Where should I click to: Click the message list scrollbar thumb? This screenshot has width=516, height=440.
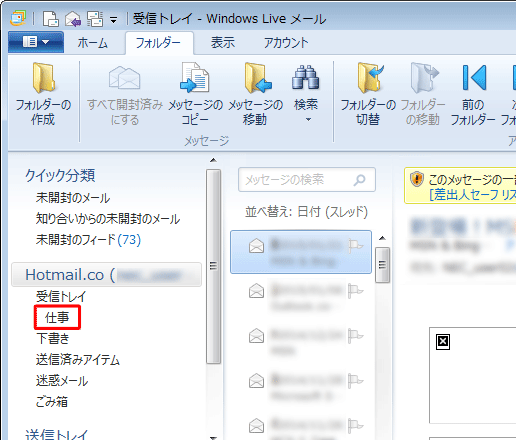(x=382, y=265)
